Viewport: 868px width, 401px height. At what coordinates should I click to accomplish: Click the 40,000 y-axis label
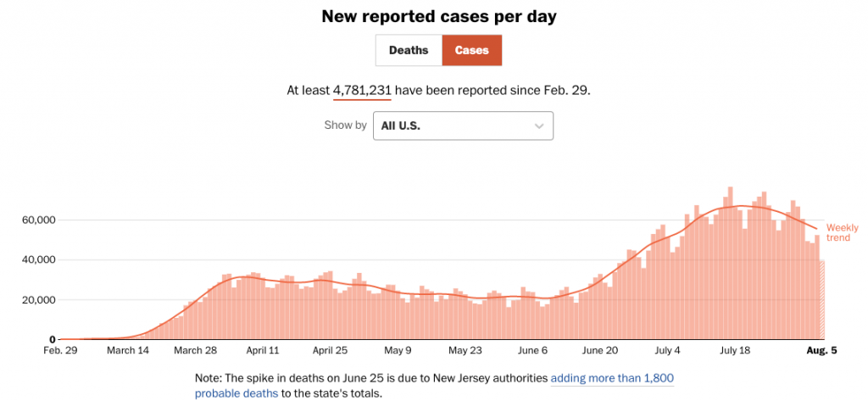coord(37,260)
